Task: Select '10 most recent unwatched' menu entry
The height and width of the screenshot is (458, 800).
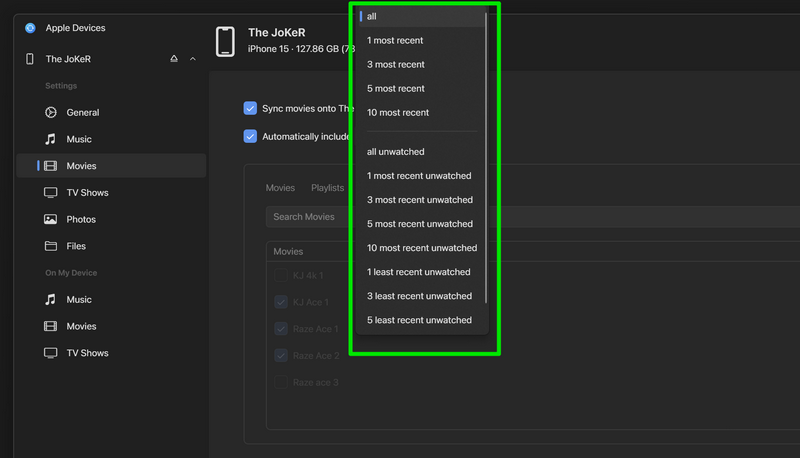Action: pyautogui.click(x=422, y=248)
